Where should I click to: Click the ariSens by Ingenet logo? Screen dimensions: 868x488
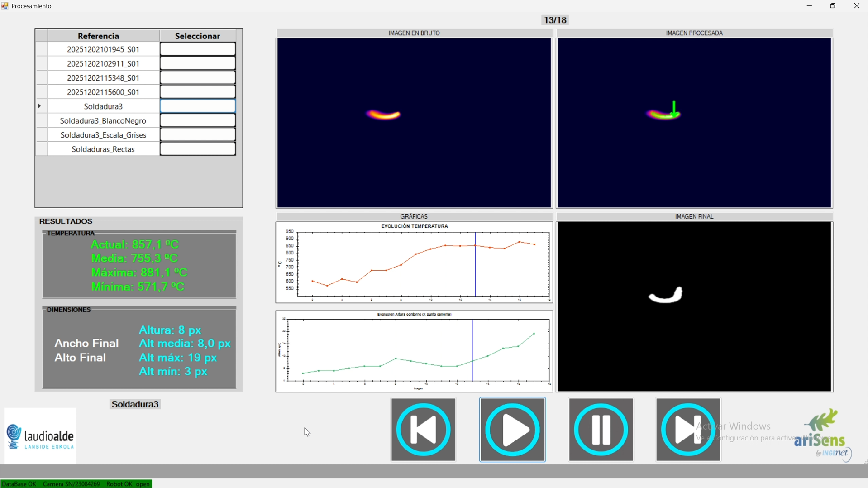pos(824,435)
